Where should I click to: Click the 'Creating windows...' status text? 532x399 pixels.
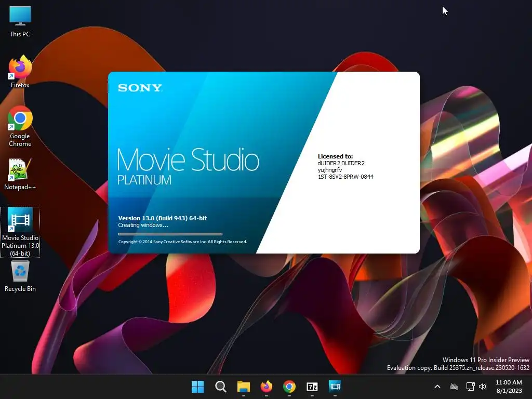(x=143, y=225)
